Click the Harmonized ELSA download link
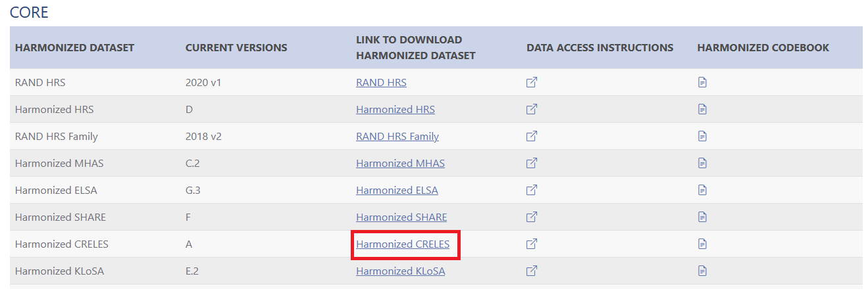This screenshot has height=295, width=868. (397, 190)
